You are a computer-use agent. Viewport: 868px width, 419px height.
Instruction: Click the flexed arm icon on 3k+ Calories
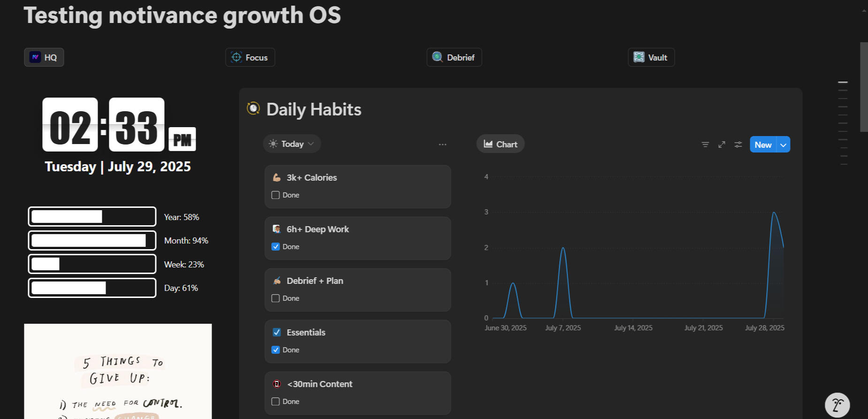pos(277,177)
